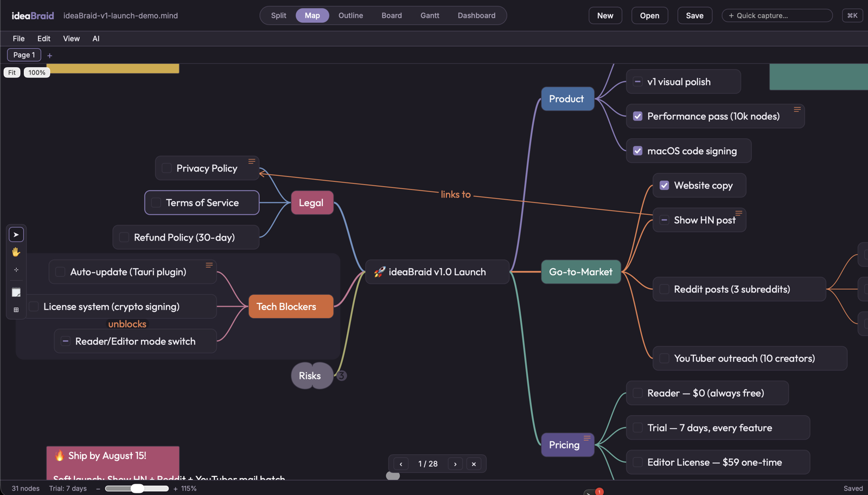Click the zoom out minus icon
The width and height of the screenshot is (868, 495).
point(98,488)
